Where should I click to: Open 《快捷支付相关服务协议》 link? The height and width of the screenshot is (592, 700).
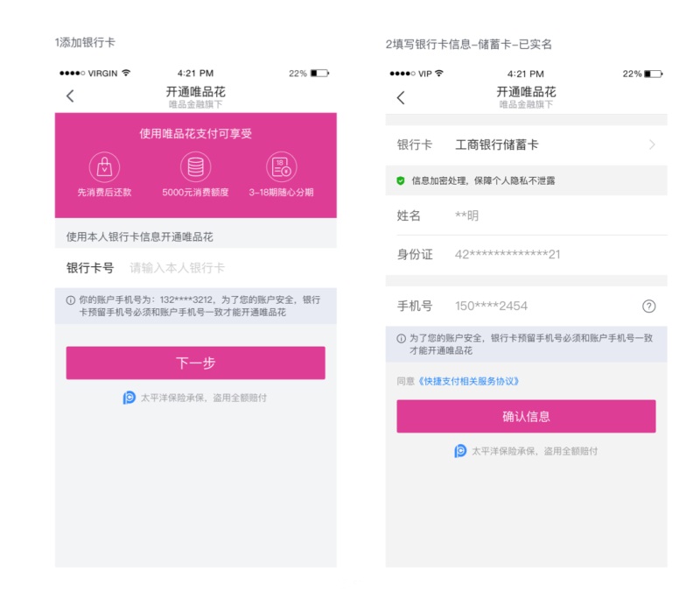(469, 381)
